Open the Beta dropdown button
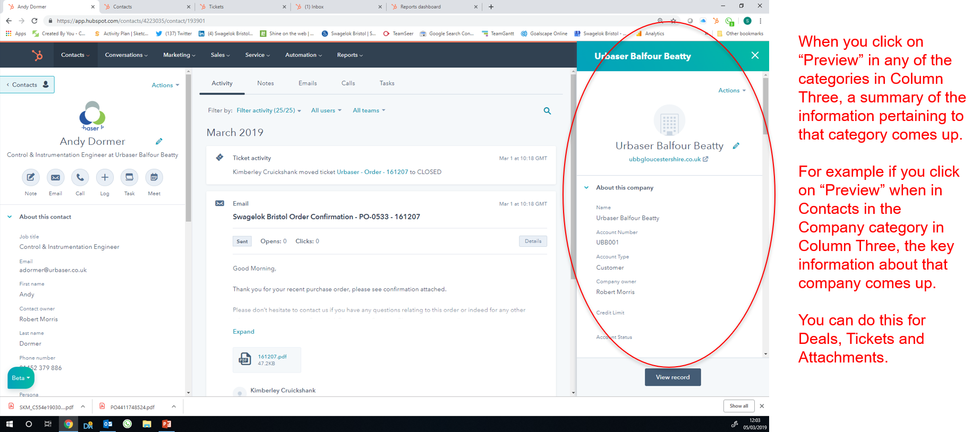Screen dimensions: 980x432 (21, 378)
